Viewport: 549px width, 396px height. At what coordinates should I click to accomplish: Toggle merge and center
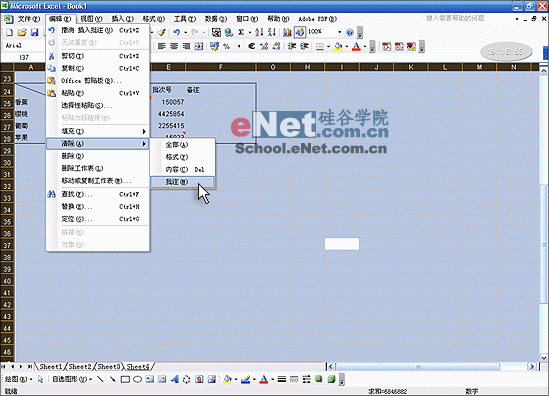tap(199, 46)
